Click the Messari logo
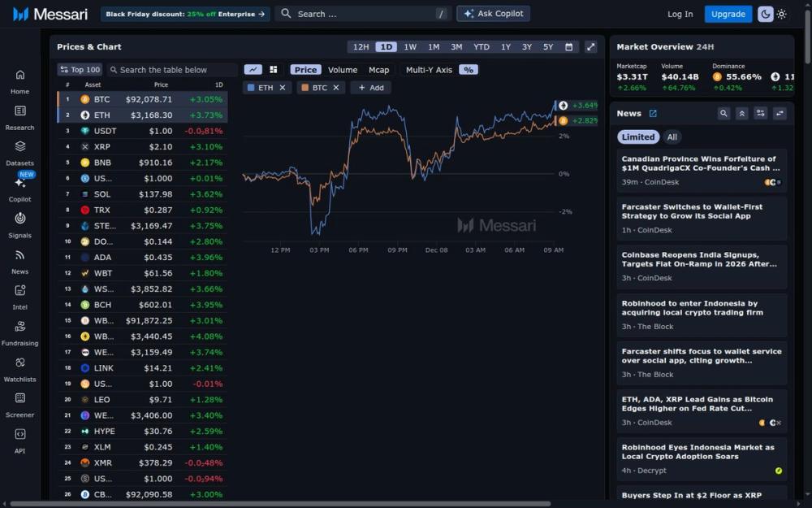Viewport: 812px width, 508px height. (50, 14)
